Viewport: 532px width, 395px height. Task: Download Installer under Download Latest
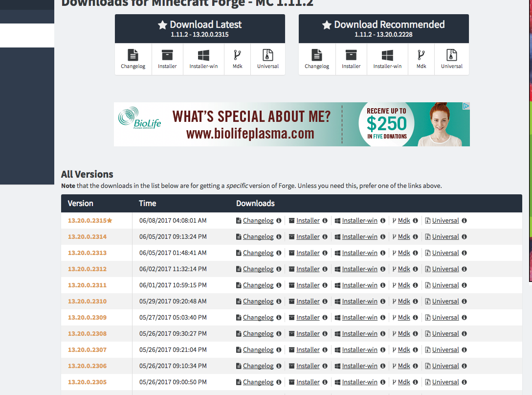[x=167, y=59]
